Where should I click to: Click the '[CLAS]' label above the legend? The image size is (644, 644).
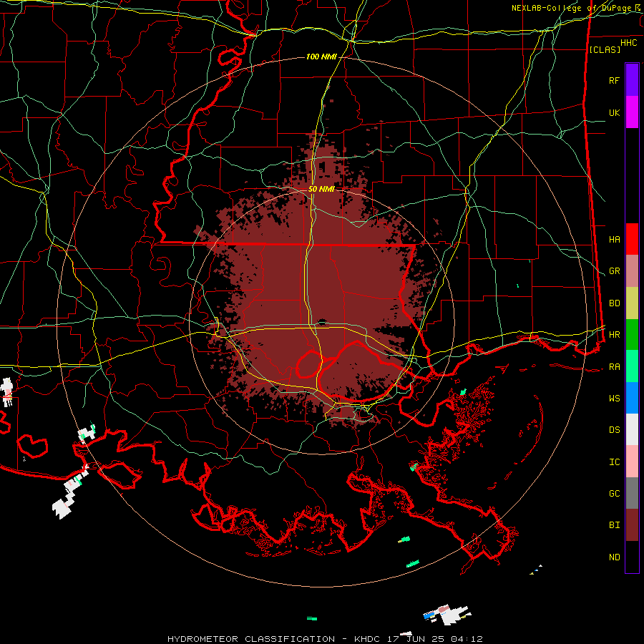[605, 49]
